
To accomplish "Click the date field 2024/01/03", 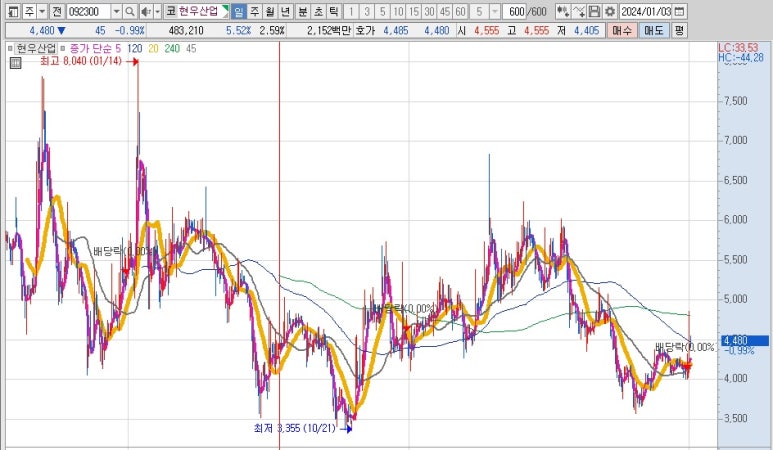I will coord(645,11).
